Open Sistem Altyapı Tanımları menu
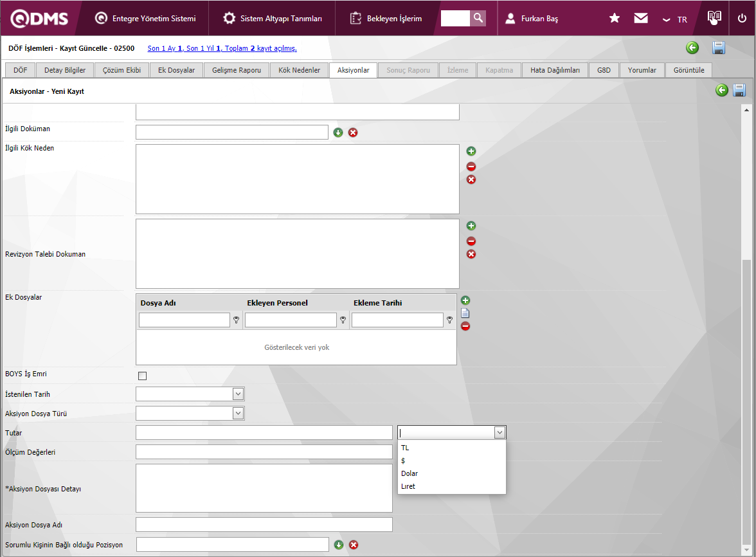756x557 pixels. (x=273, y=18)
